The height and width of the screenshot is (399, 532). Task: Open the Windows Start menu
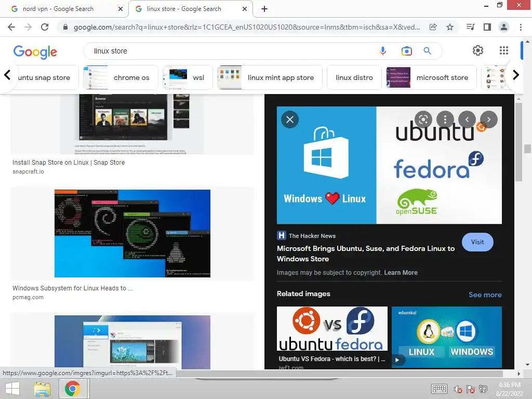click(x=12, y=389)
